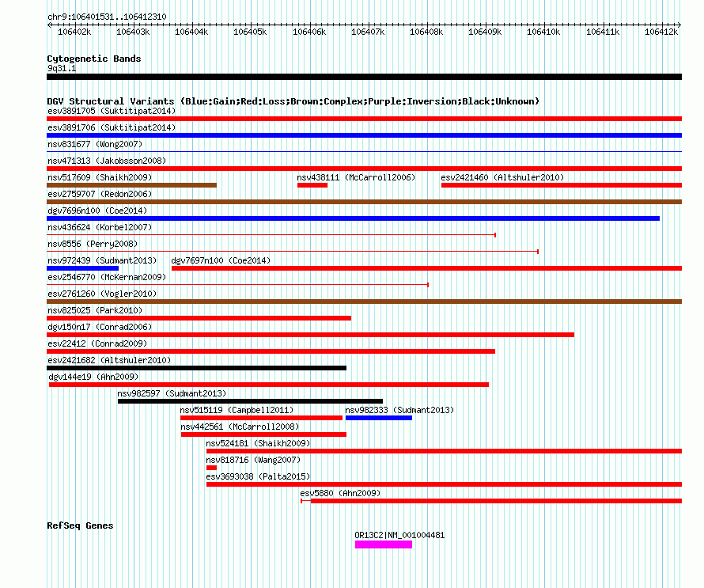Select the Cytogenetic Bands track title

coord(94,59)
